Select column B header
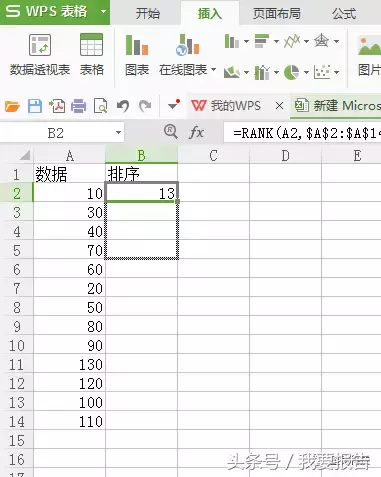Screen dimensions: 381x477 point(141,156)
